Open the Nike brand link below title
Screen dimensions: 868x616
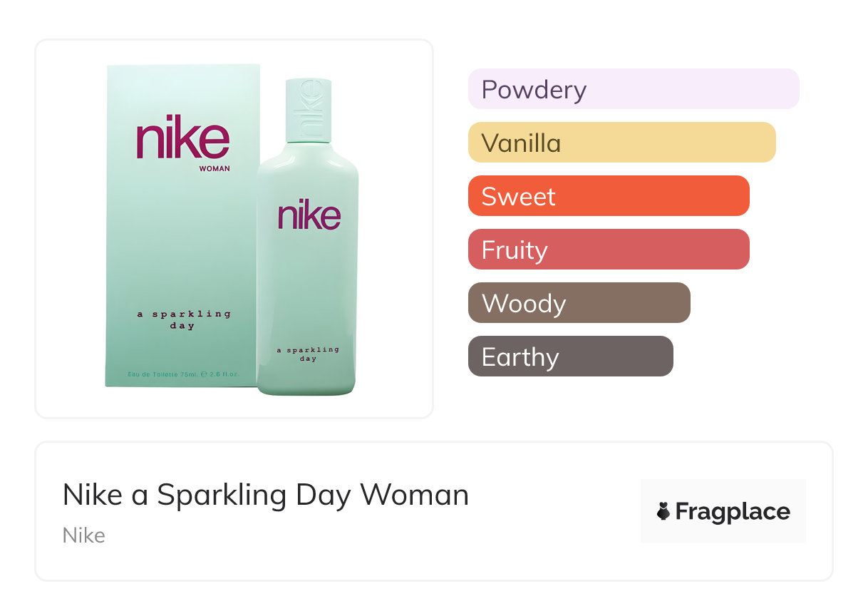[x=84, y=535]
